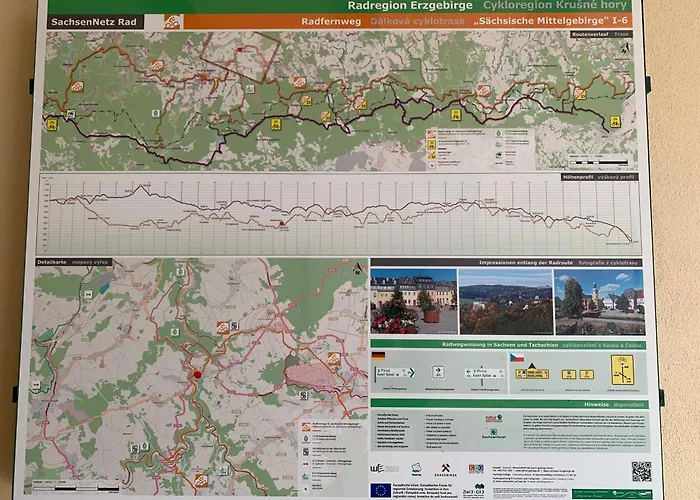The image size is (700, 500).
Task: Select the red location marker on detail map
Action: [198, 375]
